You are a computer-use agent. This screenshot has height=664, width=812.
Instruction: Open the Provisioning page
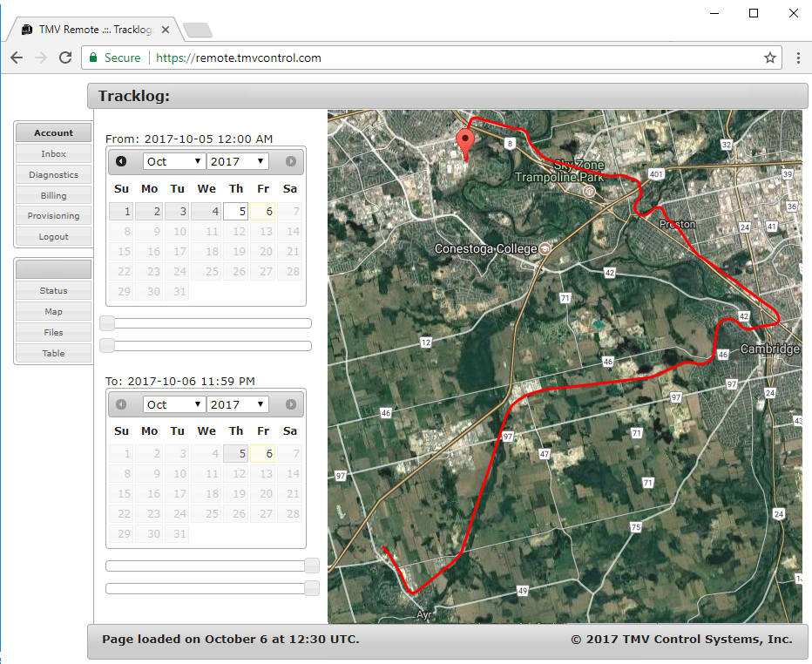pos(53,215)
